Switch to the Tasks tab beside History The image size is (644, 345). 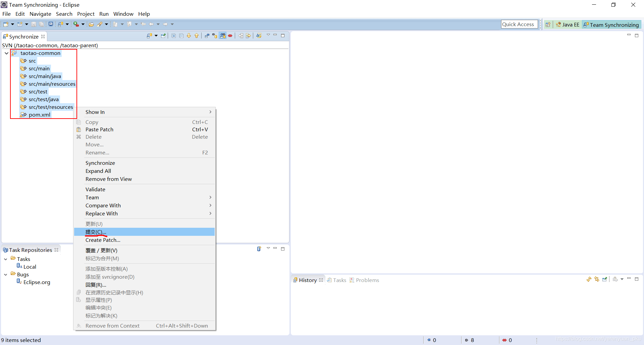(x=336, y=280)
